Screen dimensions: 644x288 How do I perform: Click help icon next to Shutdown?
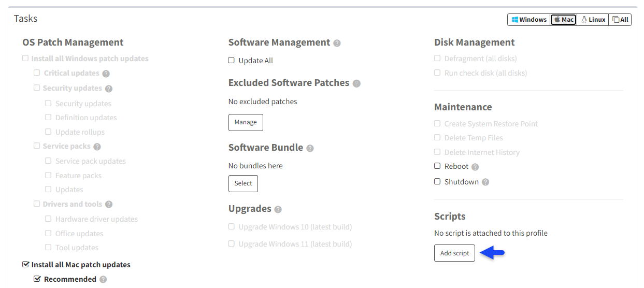[485, 182]
